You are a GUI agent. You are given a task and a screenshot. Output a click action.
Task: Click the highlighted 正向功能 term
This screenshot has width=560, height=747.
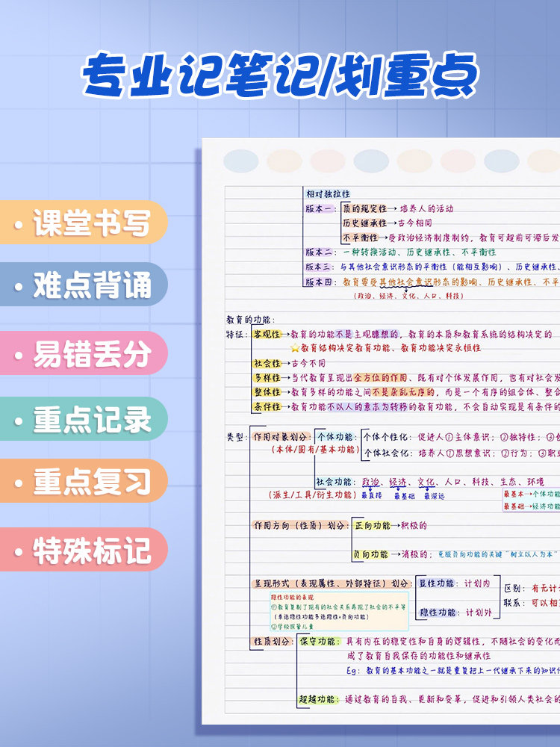pyautogui.click(x=373, y=525)
